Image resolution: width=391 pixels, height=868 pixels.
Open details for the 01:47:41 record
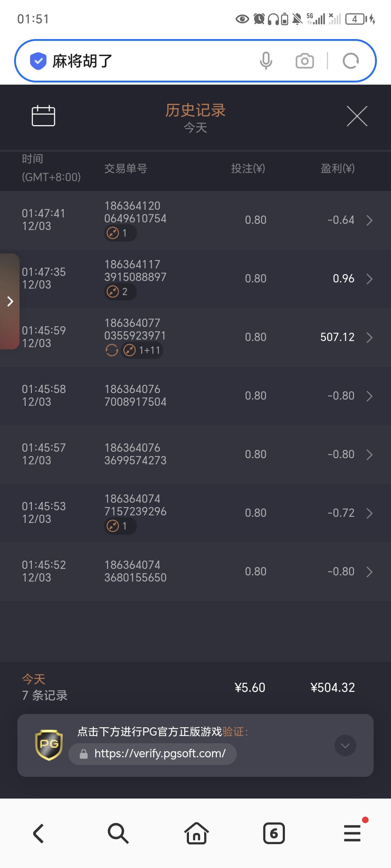(369, 220)
